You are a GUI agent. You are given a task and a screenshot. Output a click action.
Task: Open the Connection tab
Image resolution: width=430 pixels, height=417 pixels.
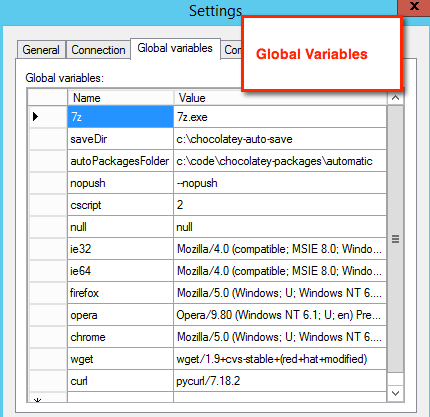pos(98,50)
